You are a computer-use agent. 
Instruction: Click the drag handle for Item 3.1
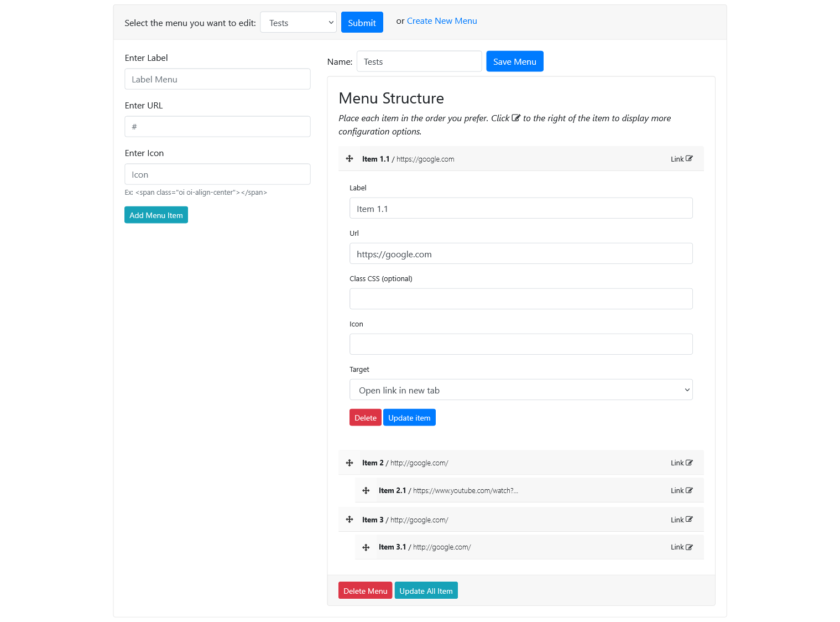click(x=366, y=547)
